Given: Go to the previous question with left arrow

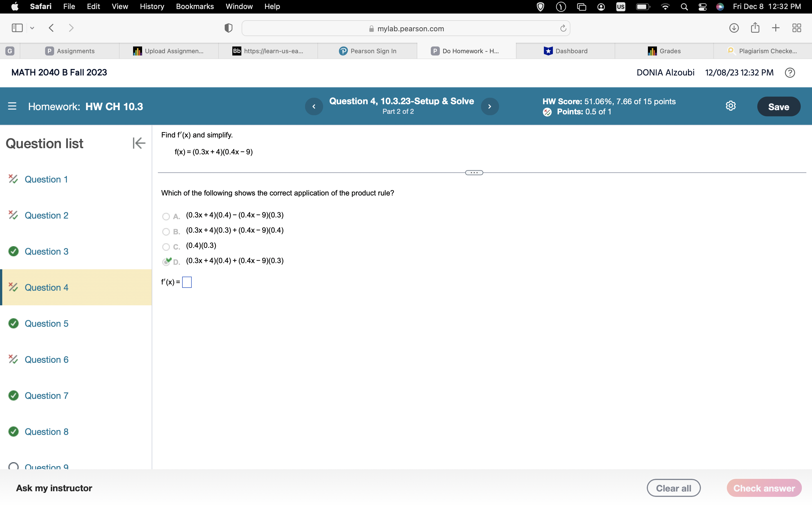Looking at the screenshot, I should point(314,106).
